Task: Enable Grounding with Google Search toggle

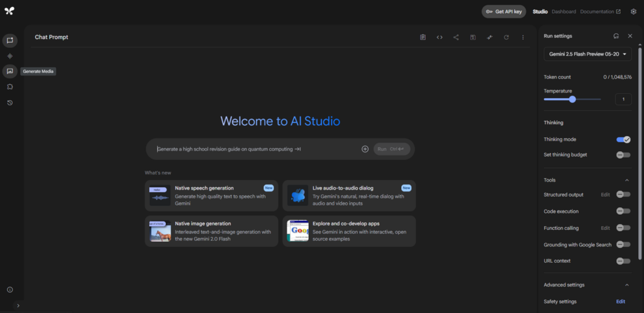Action: tap(623, 244)
